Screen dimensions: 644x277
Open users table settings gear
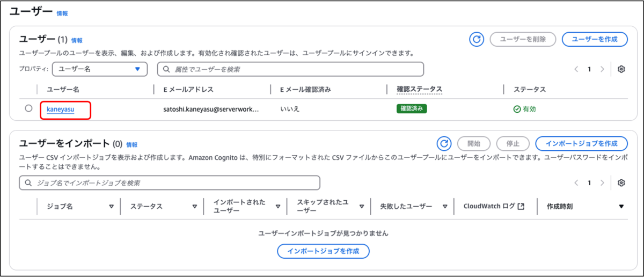[x=621, y=69]
